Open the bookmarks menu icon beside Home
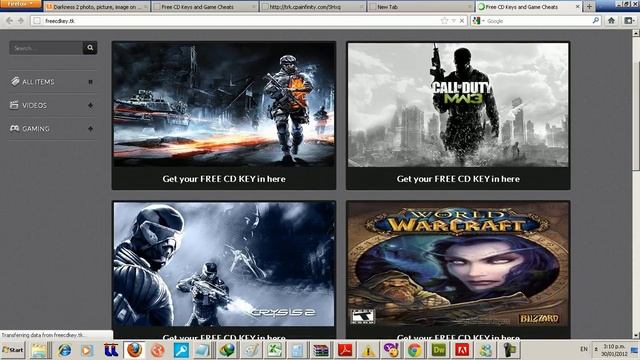 (629, 20)
